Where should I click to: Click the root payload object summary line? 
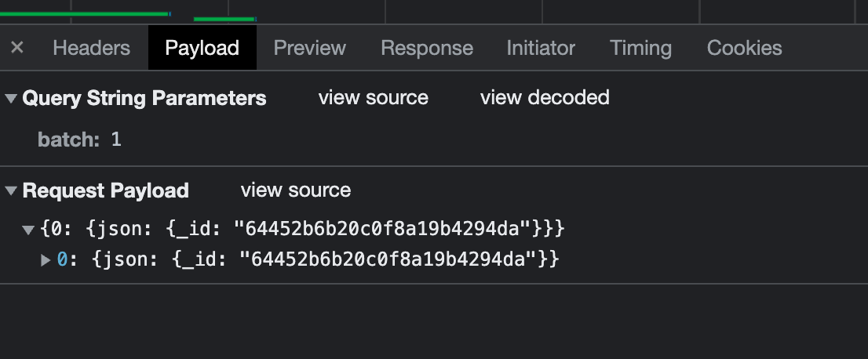(302, 230)
